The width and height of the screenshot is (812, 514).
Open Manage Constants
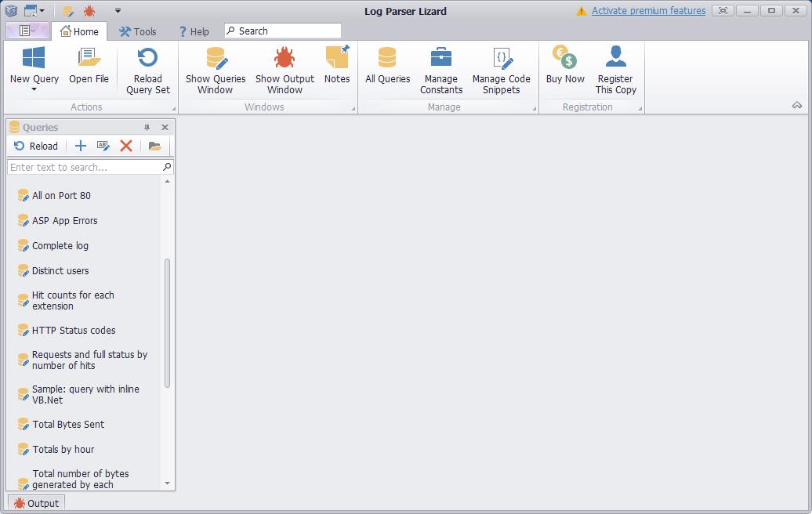point(441,71)
